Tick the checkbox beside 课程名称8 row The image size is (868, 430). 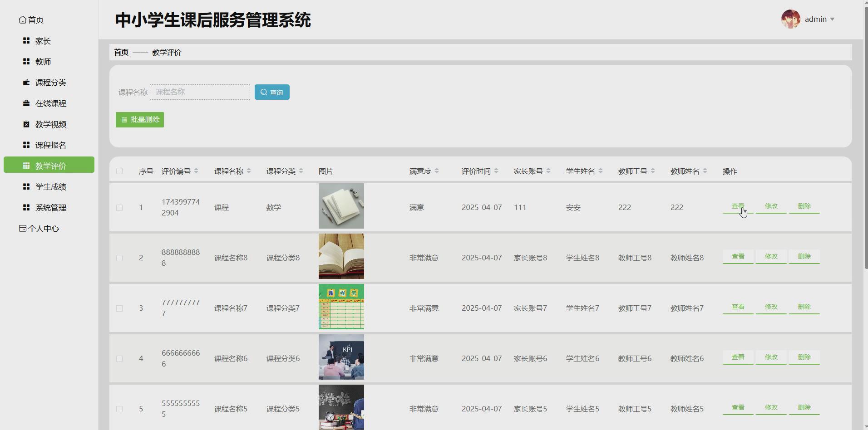tap(119, 258)
